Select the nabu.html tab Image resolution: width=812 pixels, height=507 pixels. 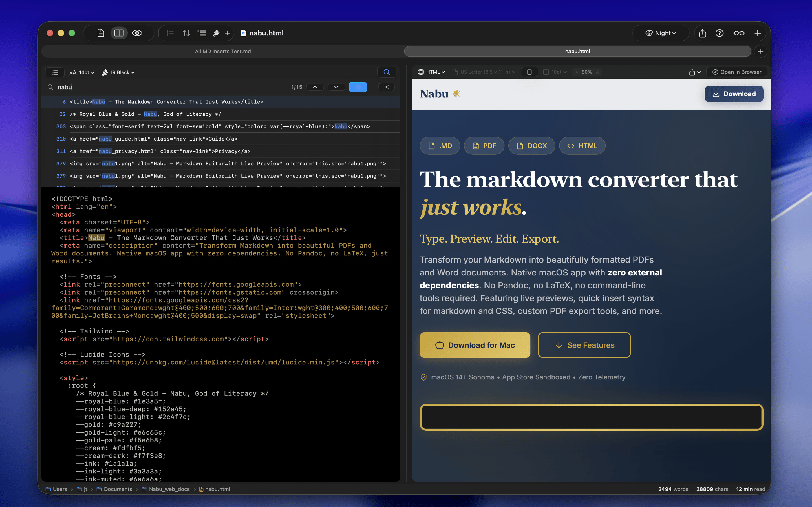point(577,51)
